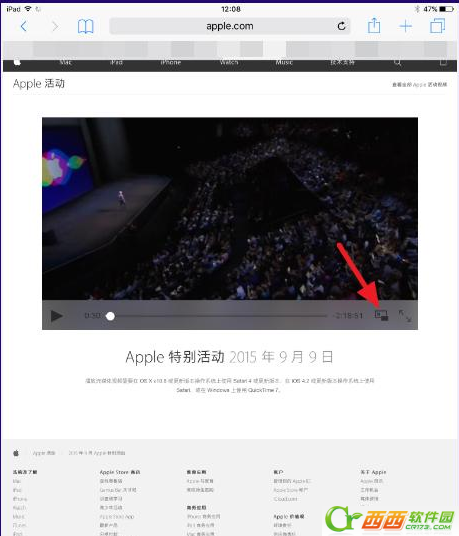The height and width of the screenshot is (536, 459).
Task: Show all tabs with the tabs icon
Action: tap(437, 26)
